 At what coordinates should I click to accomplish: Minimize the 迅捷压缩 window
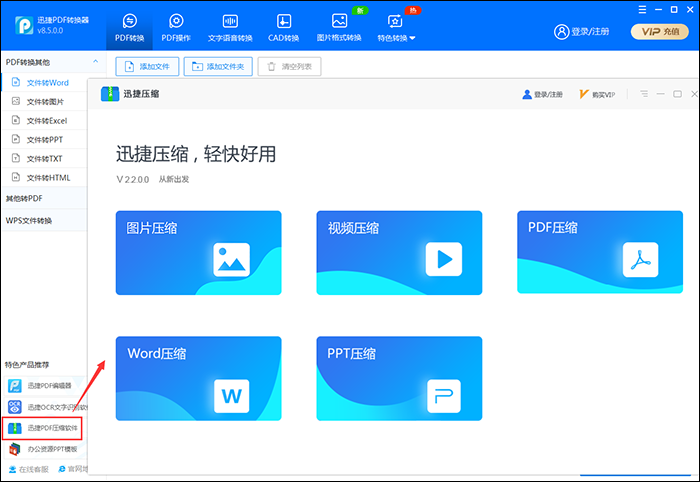click(x=661, y=94)
